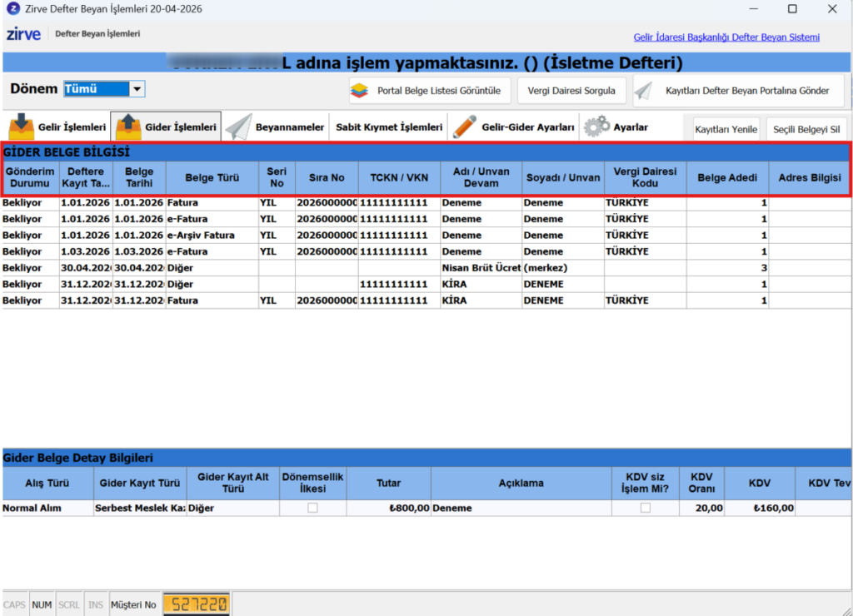Click Portal Belge Listesi Görüntüle button
The image size is (853, 616).
click(430, 91)
